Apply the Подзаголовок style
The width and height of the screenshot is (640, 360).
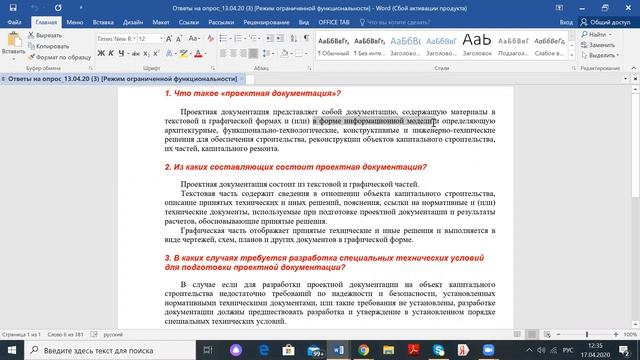[x=513, y=46]
